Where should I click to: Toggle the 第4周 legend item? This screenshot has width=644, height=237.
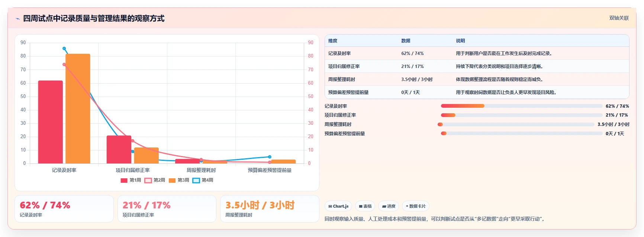[203, 180]
